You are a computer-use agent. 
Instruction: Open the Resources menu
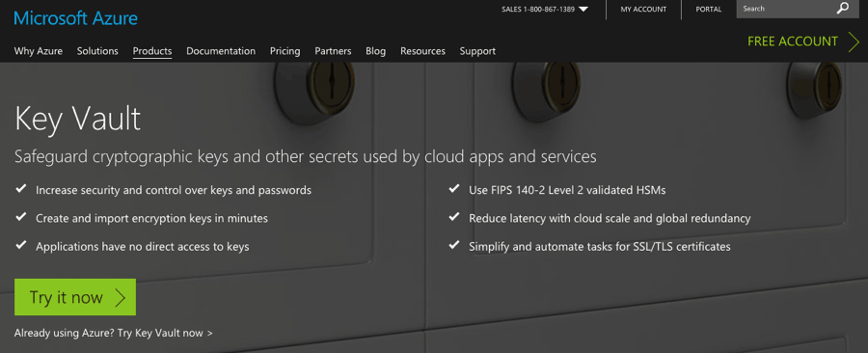click(423, 51)
